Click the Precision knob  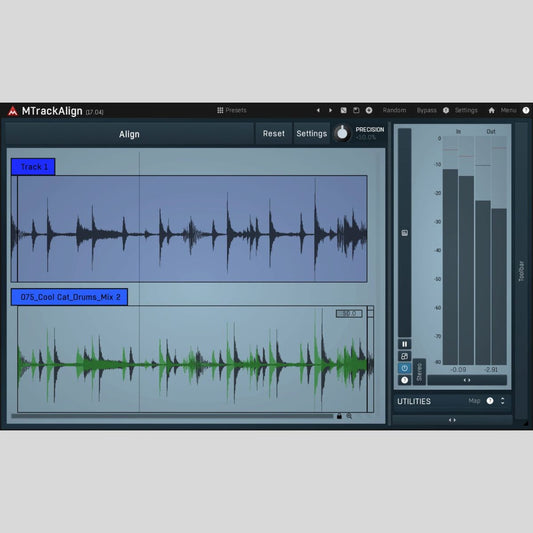click(342, 133)
